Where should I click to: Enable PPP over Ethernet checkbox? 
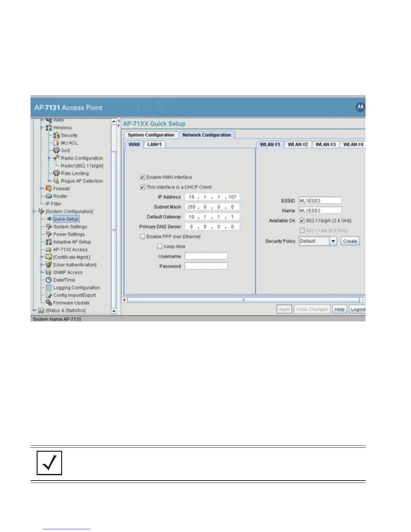[x=142, y=236]
